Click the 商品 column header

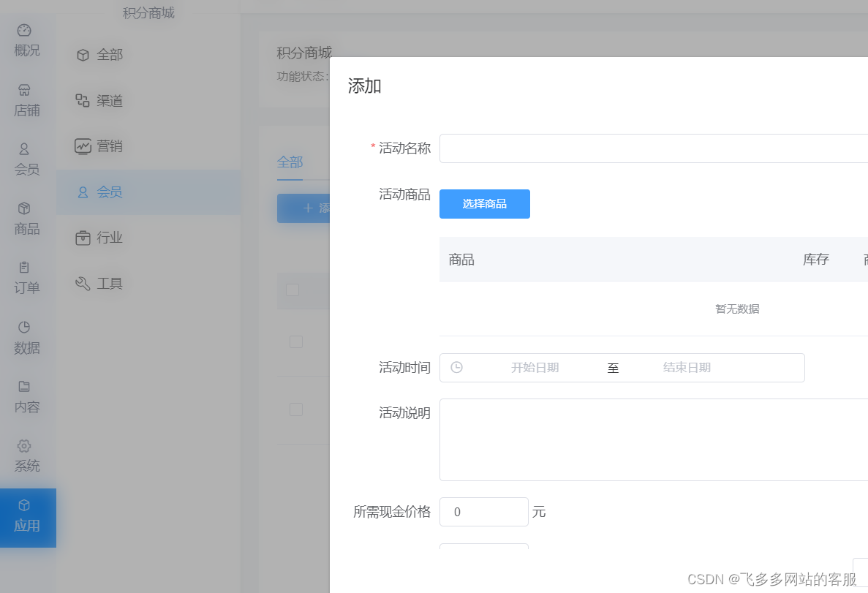pos(461,260)
